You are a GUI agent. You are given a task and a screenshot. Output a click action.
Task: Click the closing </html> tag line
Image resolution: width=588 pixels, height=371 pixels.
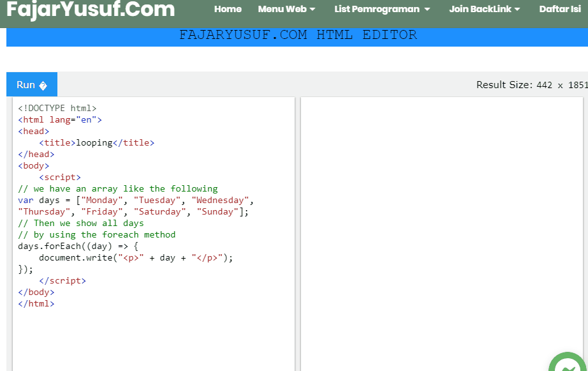pos(36,303)
